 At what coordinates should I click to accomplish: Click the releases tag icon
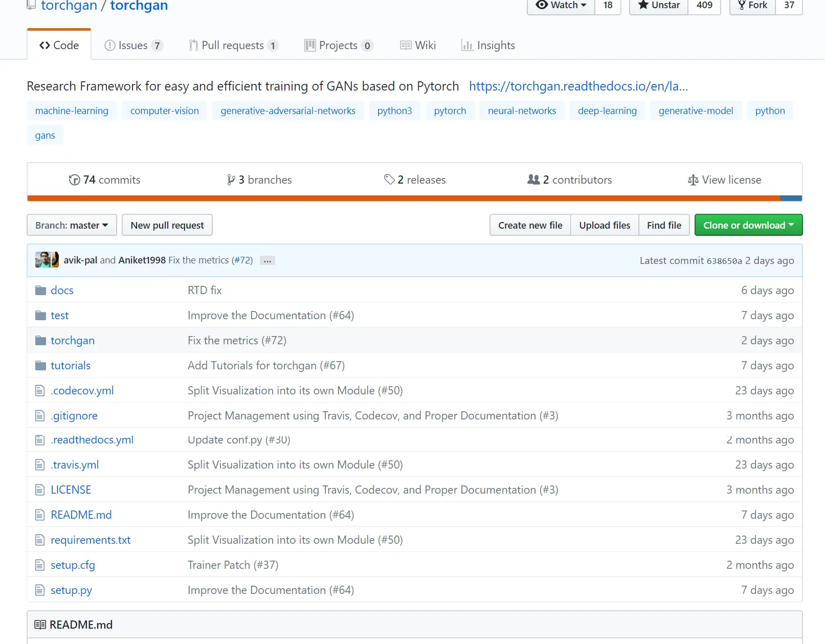tap(389, 180)
